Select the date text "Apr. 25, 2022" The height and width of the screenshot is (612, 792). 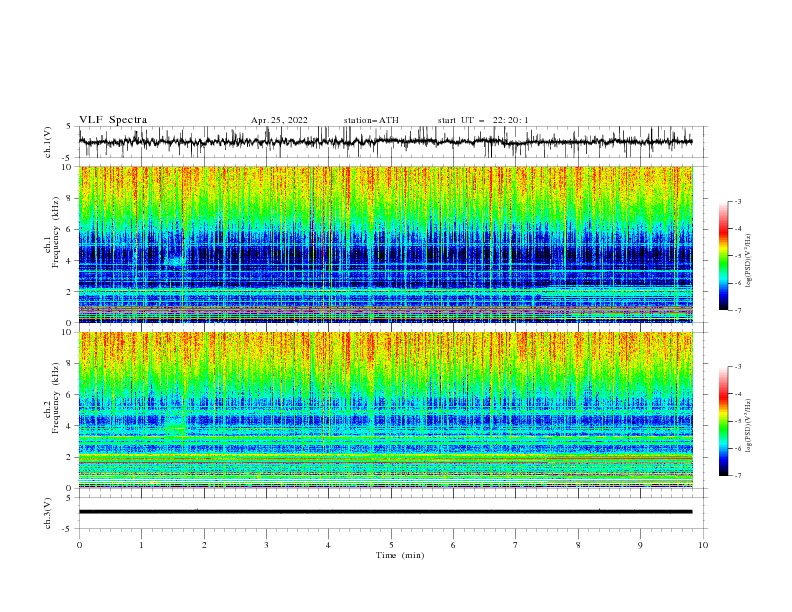pos(279,120)
